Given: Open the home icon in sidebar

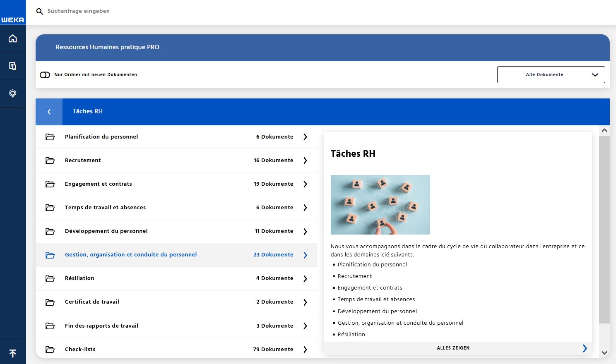Looking at the screenshot, I should pyautogui.click(x=13, y=38).
